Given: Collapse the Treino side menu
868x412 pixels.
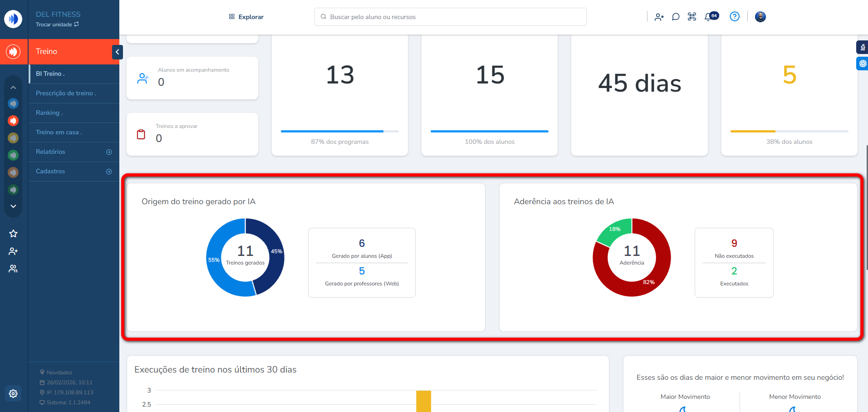Looking at the screenshot, I should pyautogui.click(x=117, y=52).
